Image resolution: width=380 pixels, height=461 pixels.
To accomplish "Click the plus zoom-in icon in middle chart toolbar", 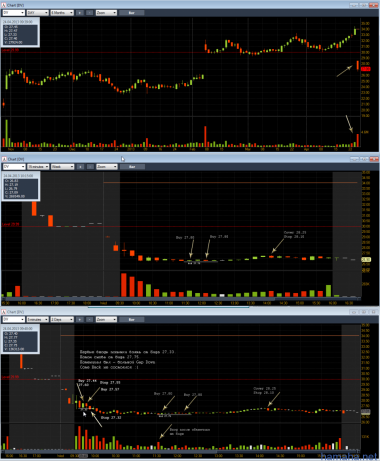I will point(80,166).
